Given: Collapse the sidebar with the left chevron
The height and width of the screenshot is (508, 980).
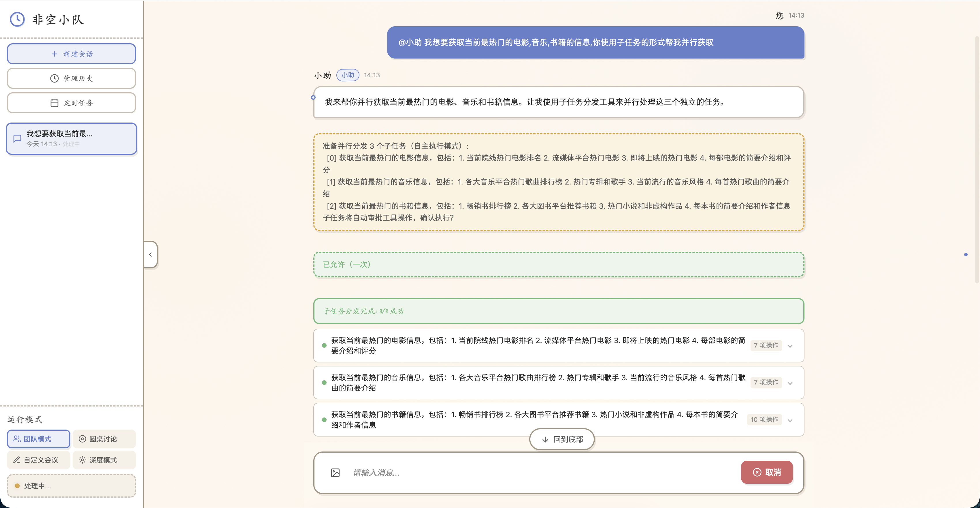Looking at the screenshot, I should point(150,254).
